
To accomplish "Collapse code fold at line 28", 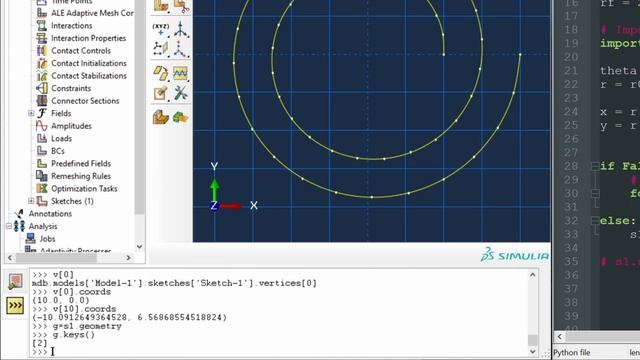I will [x=595, y=166].
